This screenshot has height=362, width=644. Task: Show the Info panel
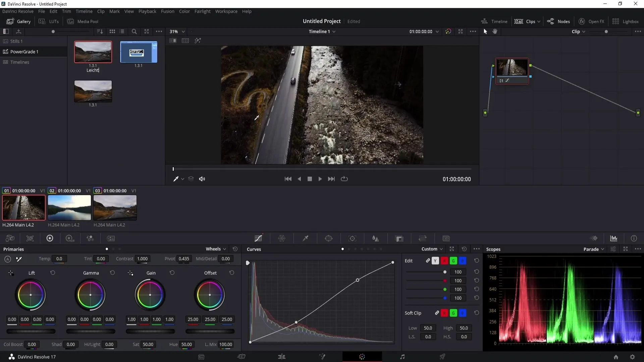634,238
